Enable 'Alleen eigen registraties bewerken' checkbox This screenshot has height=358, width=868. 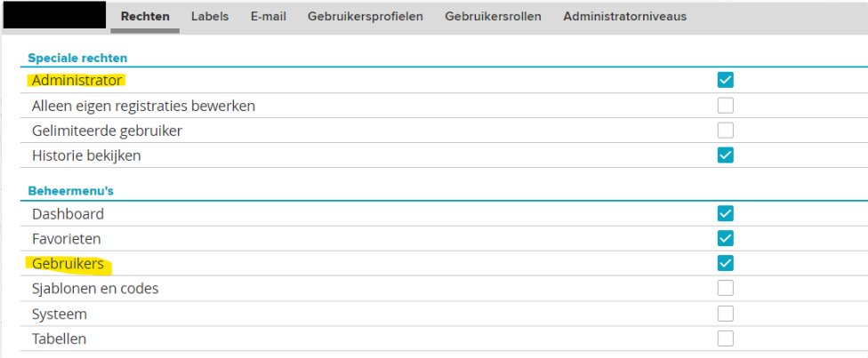tap(726, 106)
